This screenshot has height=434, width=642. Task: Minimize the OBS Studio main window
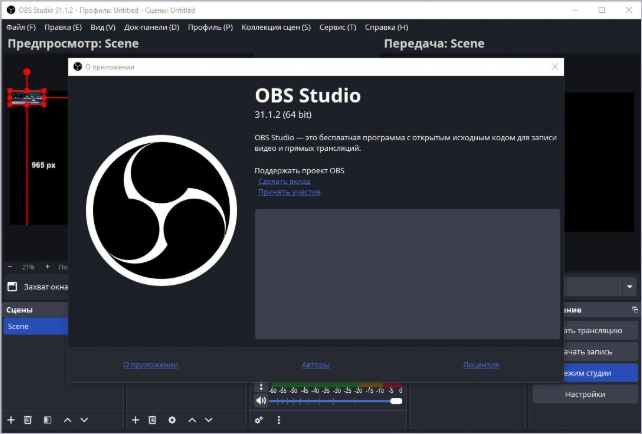pos(575,10)
